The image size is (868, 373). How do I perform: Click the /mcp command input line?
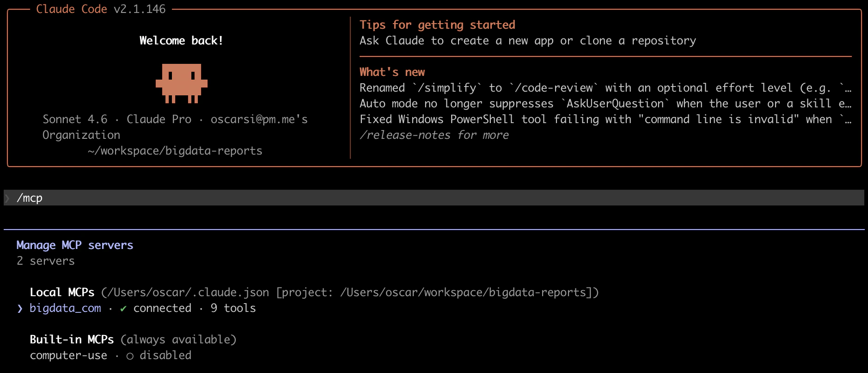[434, 198]
